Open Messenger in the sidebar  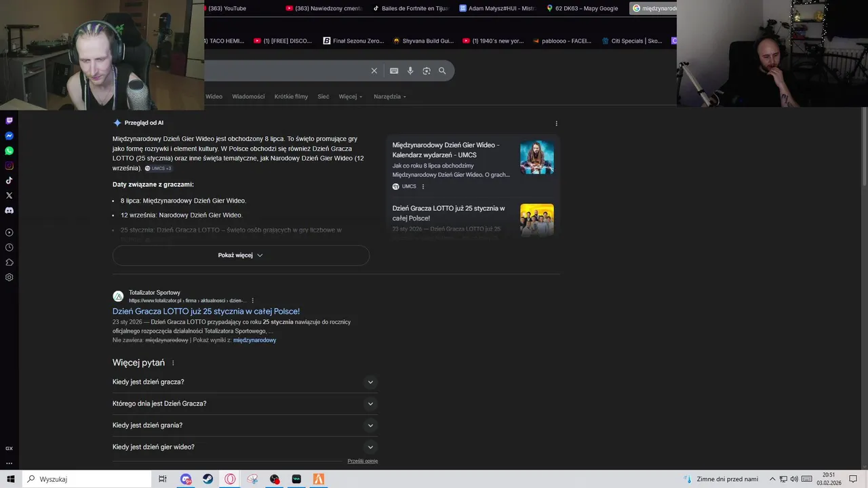[9, 136]
